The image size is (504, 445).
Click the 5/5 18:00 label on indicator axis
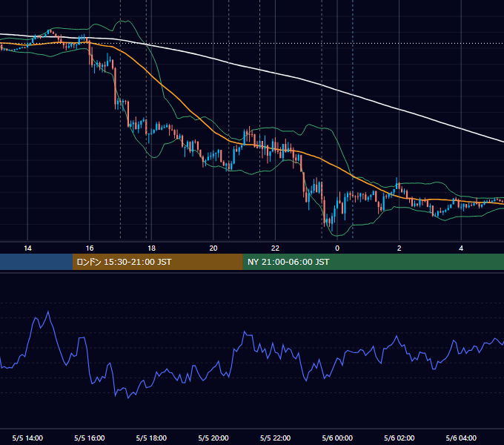pyautogui.click(x=151, y=438)
